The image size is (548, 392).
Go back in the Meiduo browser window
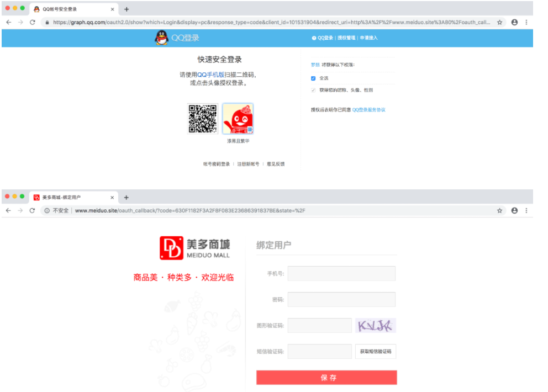click(x=8, y=211)
